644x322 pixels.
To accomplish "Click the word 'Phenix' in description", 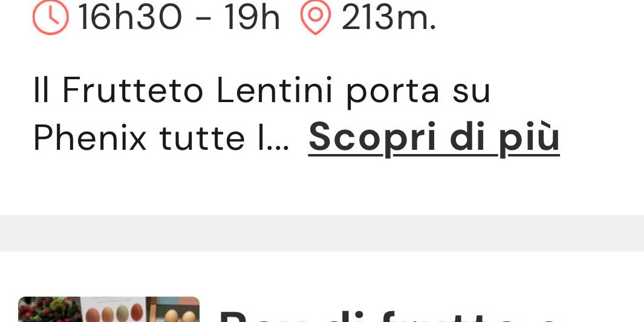I will click(90, 138).
